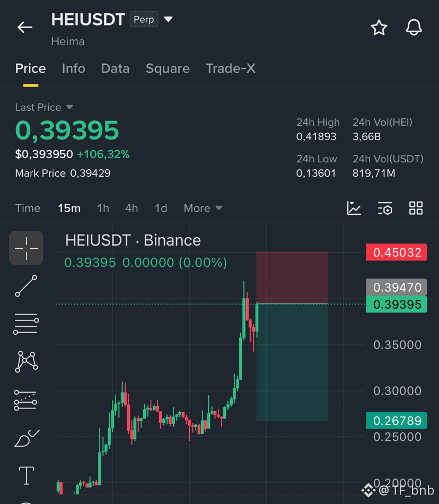Switch to Price tab
Screen dimensions: 439x504
(31, 68)
